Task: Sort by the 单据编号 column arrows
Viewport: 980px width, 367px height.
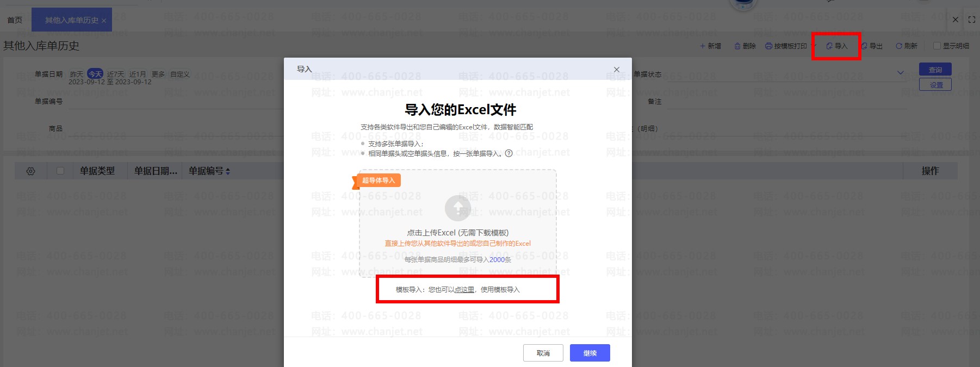Action: point(228,171)
